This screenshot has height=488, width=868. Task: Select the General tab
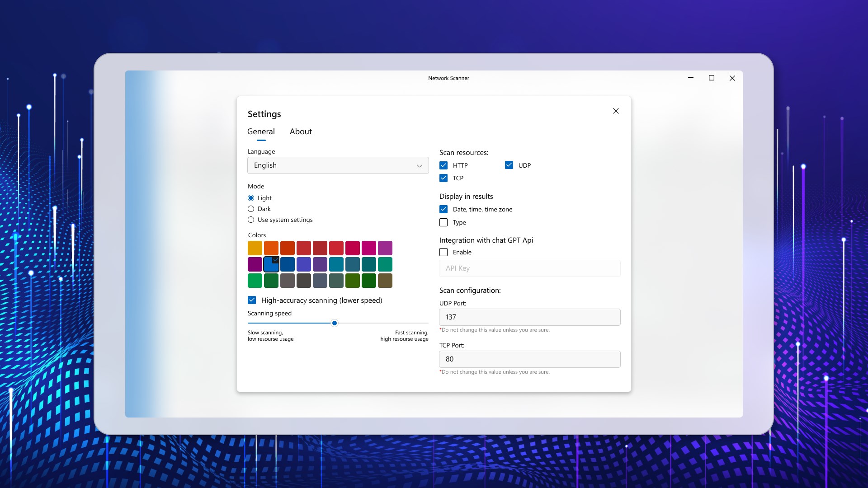tap(261, 131)
